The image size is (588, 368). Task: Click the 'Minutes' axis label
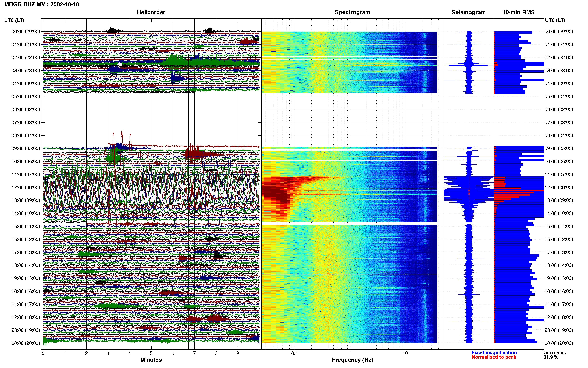(x=151, y=360)
